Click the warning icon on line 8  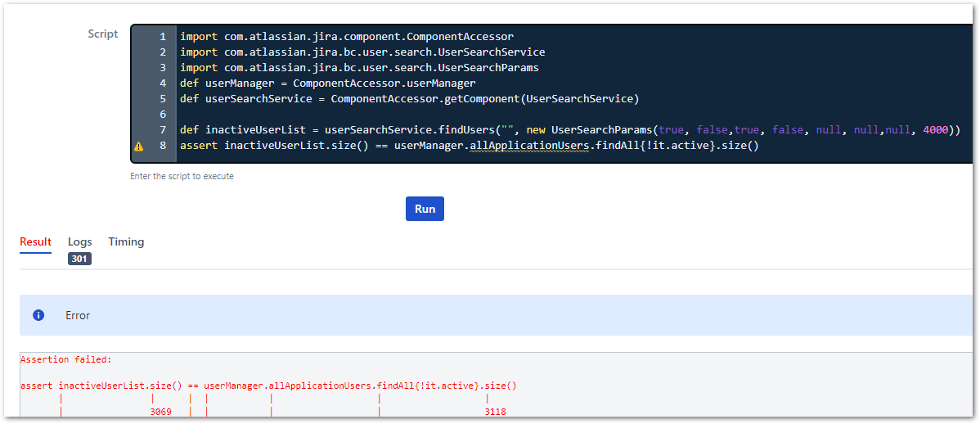click(x=139, y=147)
